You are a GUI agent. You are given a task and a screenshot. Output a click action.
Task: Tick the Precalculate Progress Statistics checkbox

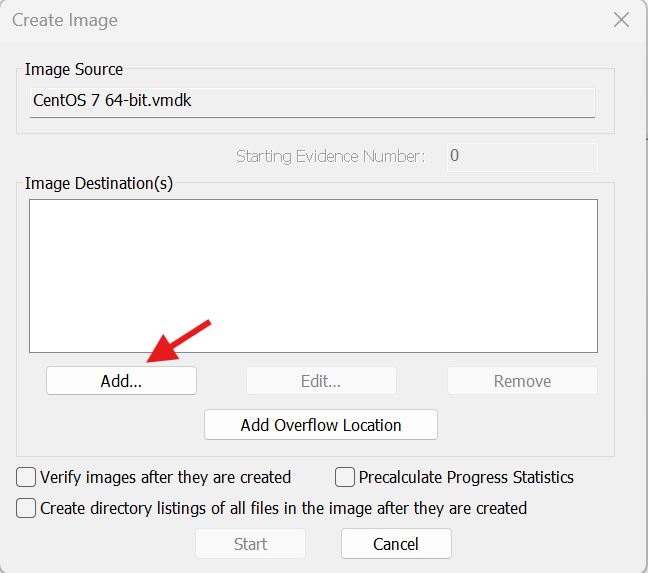tap(345, 477)
